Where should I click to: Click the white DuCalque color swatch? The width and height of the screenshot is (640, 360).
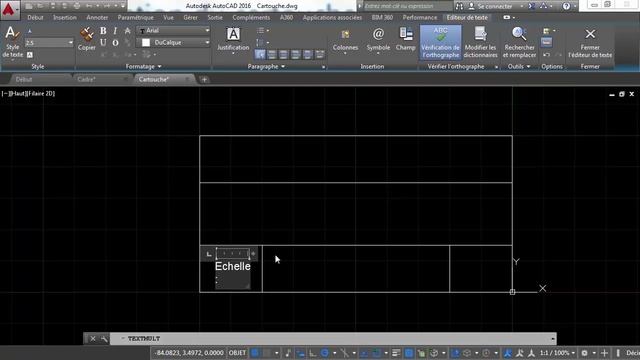tap(146, 42)
